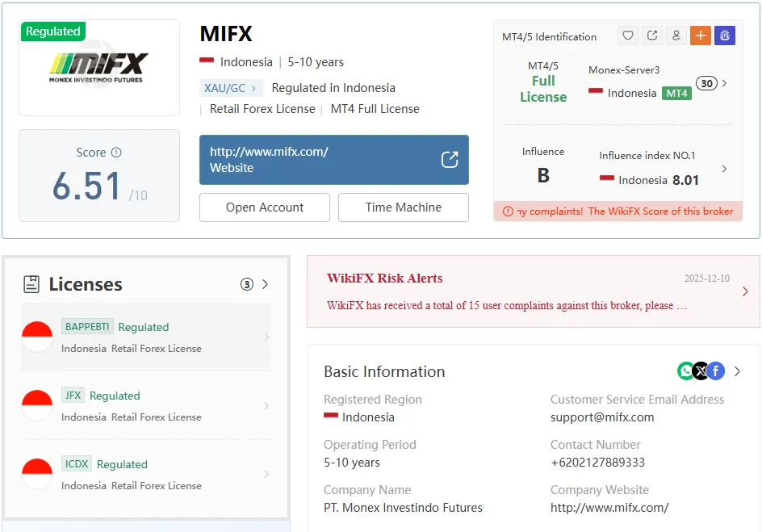This screenshot has width=762, height=532.
Task: Click the support@mifx.com email address
Action: [602, 417]
